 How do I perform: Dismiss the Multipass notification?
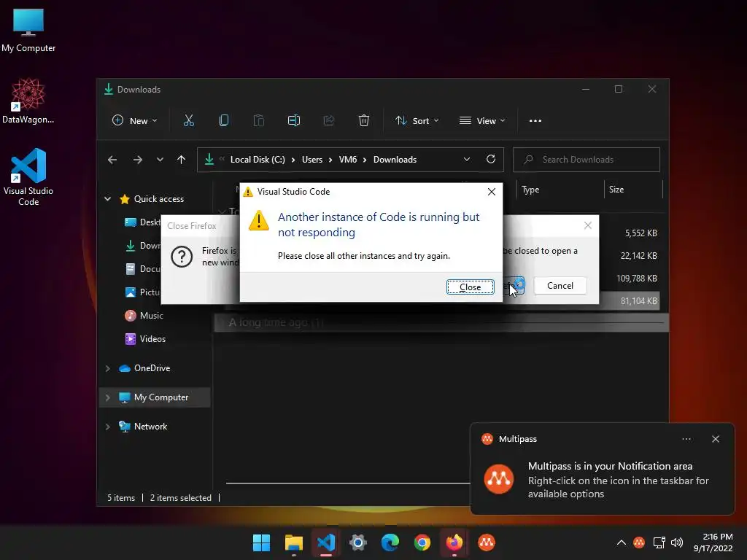[715, 439]
